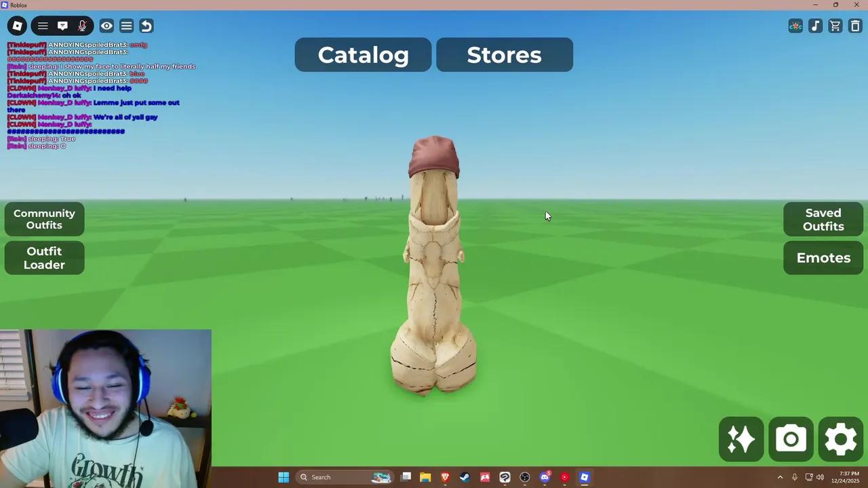The width and height of the screenshot is (868, 488).
Task: Unmute the microphone
Action: (82, 26)
